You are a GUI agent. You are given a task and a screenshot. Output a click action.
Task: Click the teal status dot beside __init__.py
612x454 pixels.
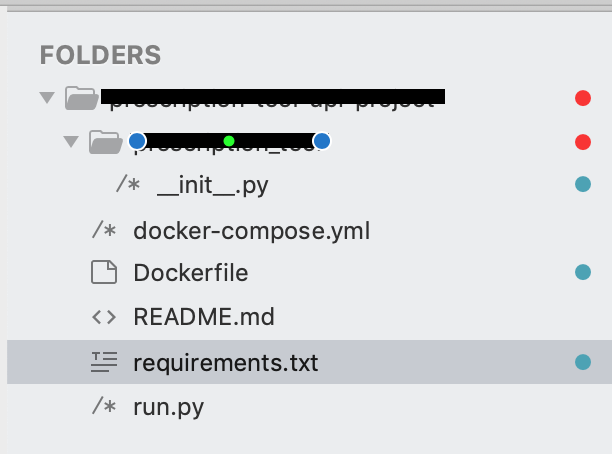pyautogui.click(x=583, y=185)
